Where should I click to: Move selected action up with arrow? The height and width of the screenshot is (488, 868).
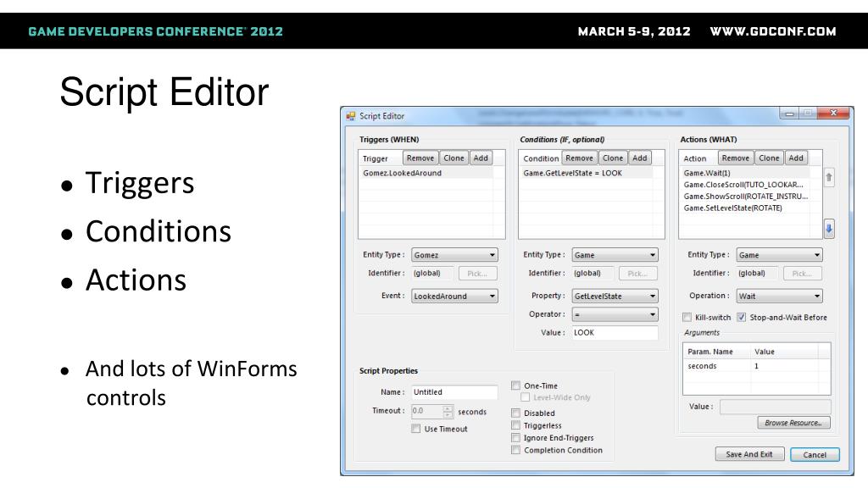point(829,177)
